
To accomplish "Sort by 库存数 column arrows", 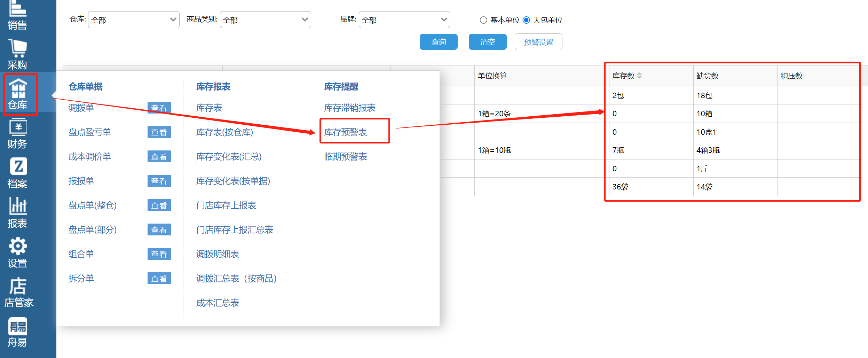I will coord(639,76).
